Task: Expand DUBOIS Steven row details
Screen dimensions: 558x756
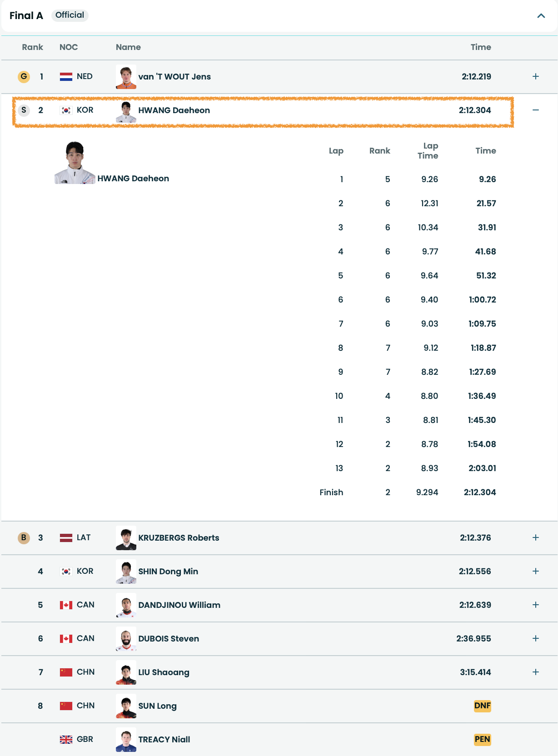Action: [x=536, y=638]
